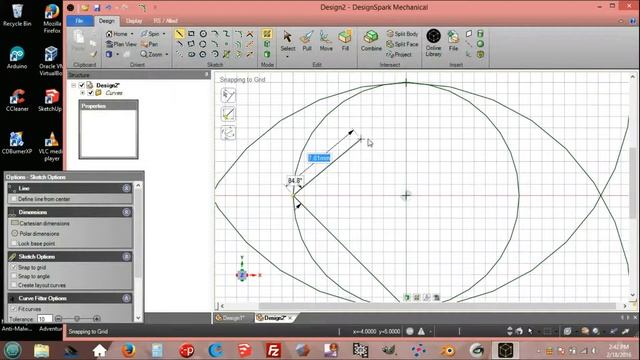
Task: Click top sketch tool guide icon
Action: 228,96
